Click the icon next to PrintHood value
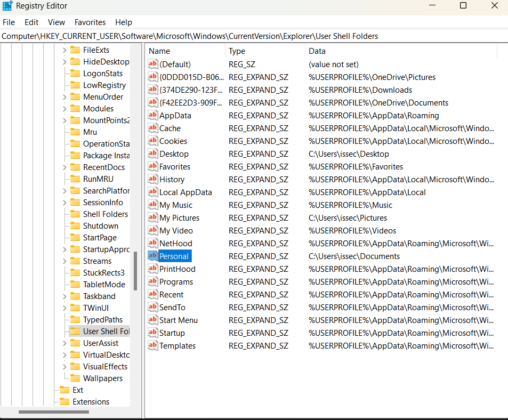 tap(152, 269)
